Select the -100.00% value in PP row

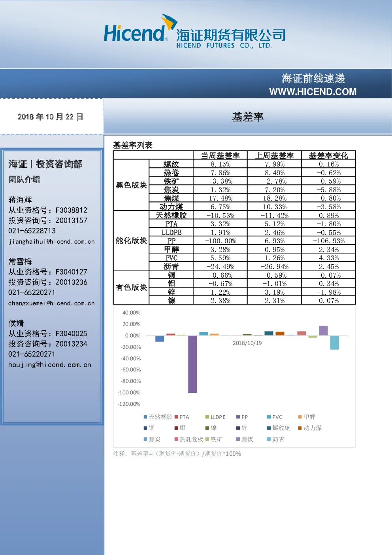click(x=220, y=241)
